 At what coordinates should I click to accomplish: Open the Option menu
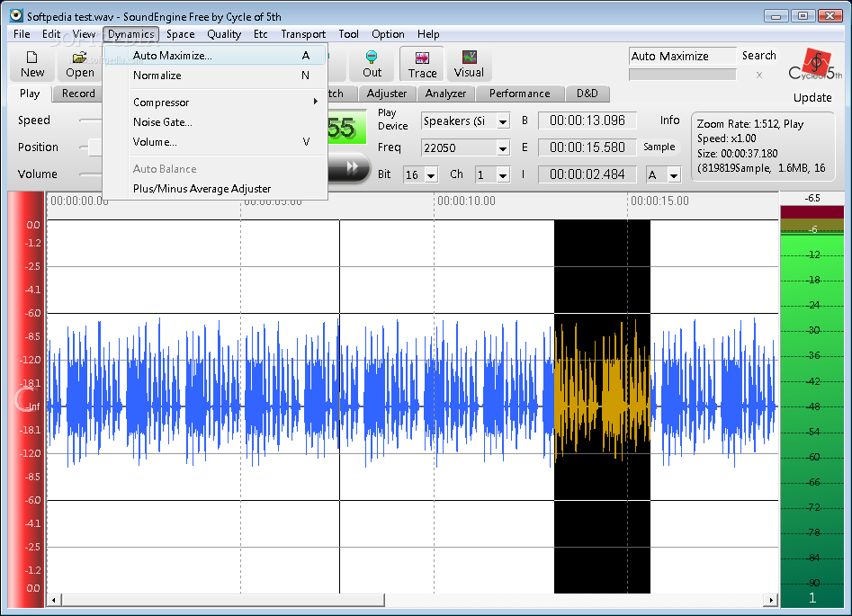tap(388, 34)
